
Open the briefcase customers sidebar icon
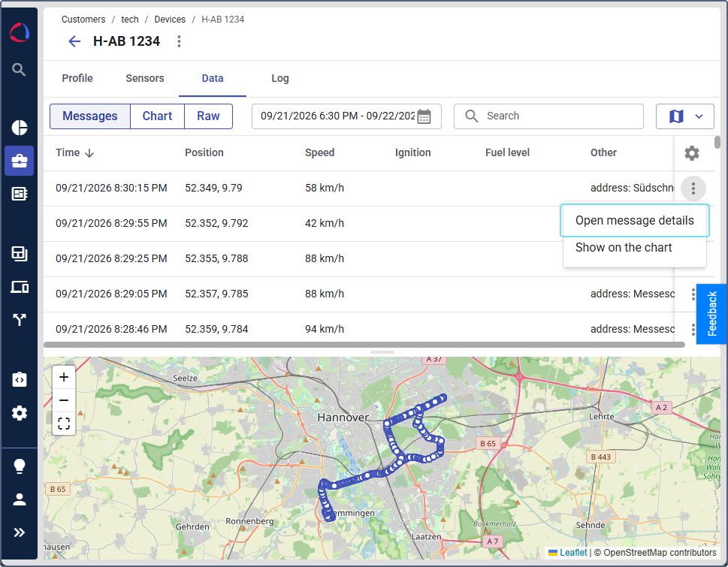tap(19, 161)
